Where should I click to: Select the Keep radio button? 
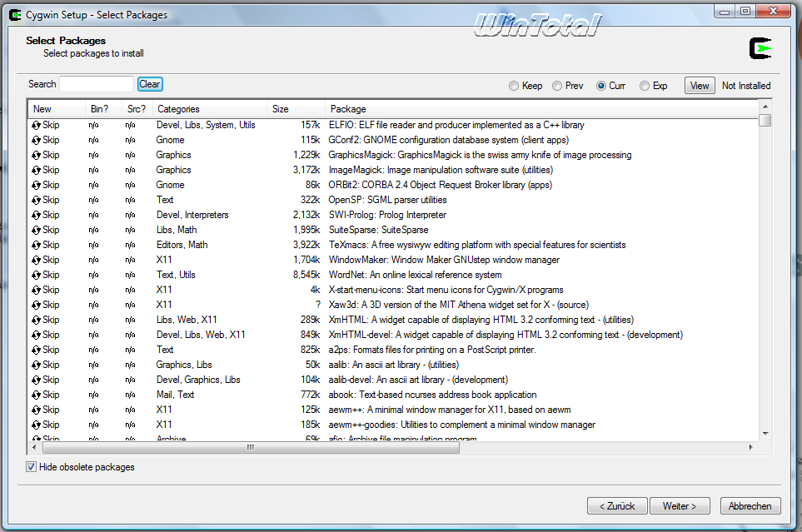(514, 86)
